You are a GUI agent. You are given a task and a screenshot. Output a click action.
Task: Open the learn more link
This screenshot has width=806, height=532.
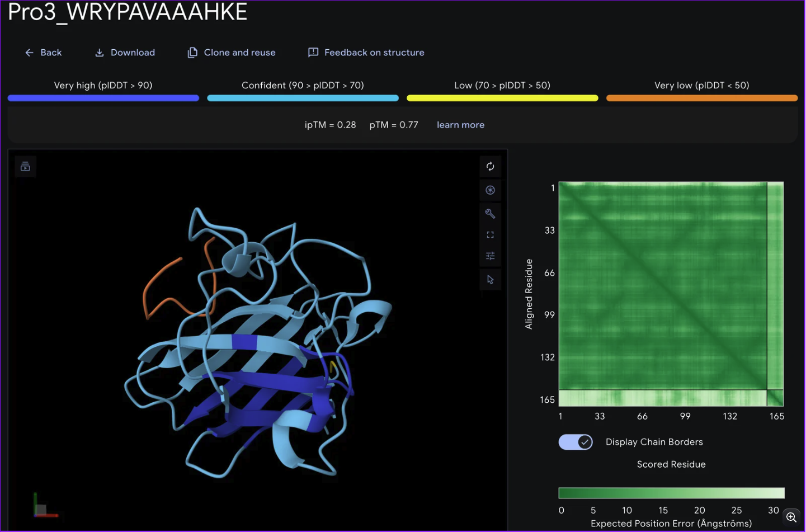460,125
